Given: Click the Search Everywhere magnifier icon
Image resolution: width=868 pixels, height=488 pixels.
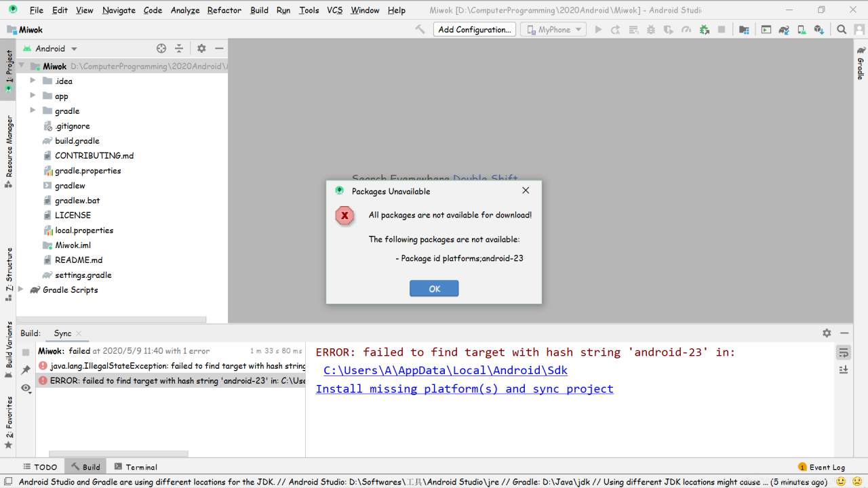Looking at the screenshot, I should pos(842,30).
